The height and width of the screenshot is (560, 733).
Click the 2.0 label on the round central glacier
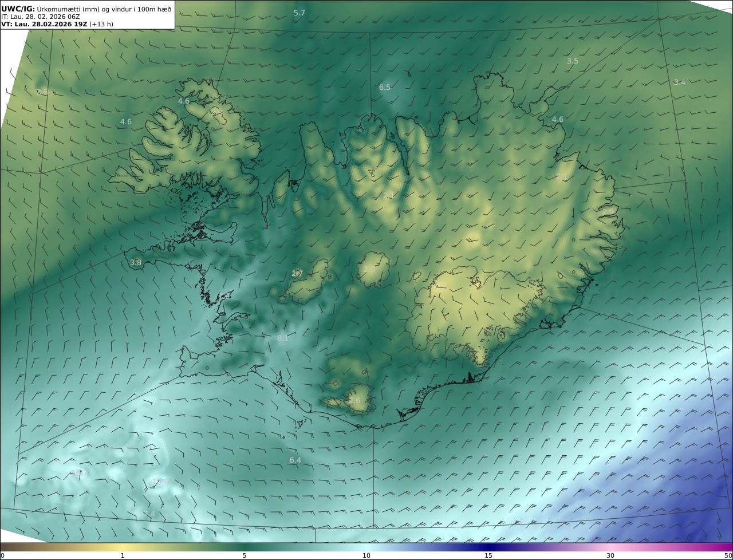point(369,269)
